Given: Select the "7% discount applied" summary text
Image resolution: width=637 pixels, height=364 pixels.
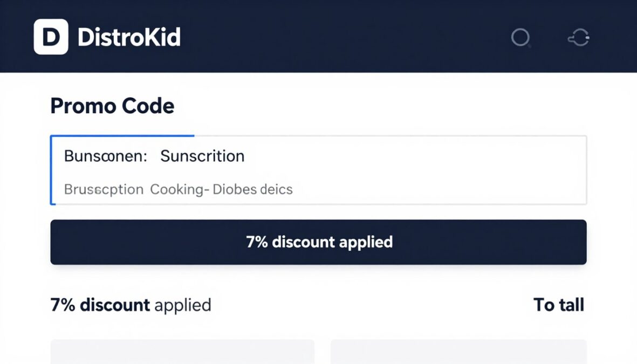Looking at the screenshot, I should 130,305.
